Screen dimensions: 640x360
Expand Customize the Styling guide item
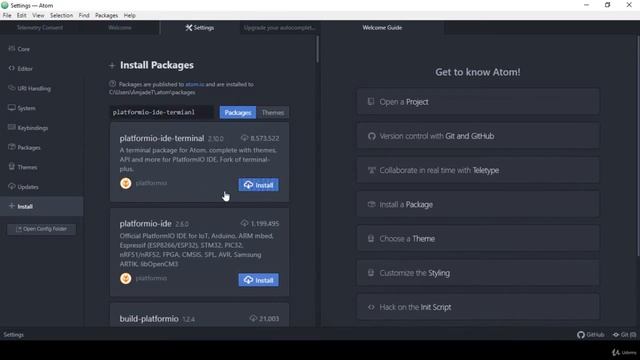coord(478,273)
